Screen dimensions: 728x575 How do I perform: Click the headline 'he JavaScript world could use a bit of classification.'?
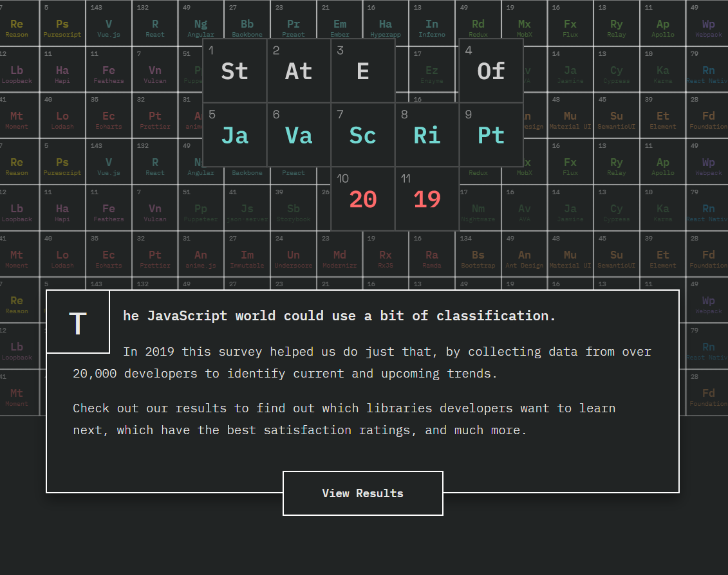coord(339,316)
